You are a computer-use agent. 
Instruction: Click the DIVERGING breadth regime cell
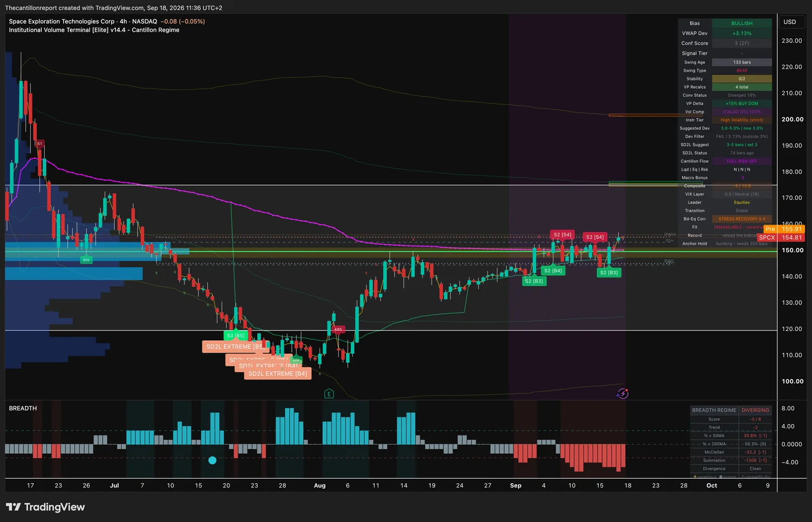(x=755, y=410)
